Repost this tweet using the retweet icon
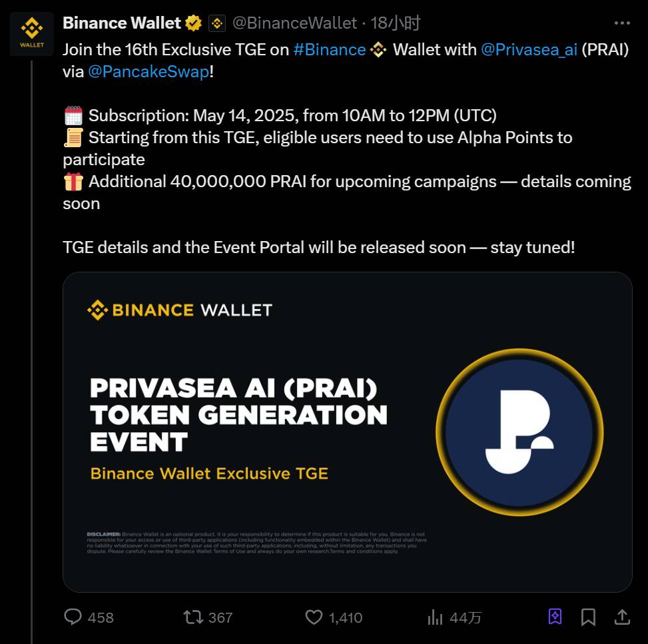 pos(193,617)
